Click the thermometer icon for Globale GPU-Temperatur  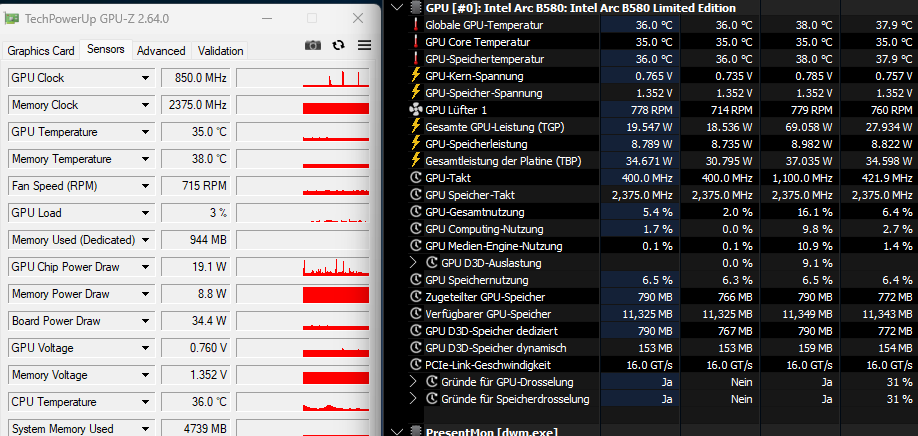(416, 25)
